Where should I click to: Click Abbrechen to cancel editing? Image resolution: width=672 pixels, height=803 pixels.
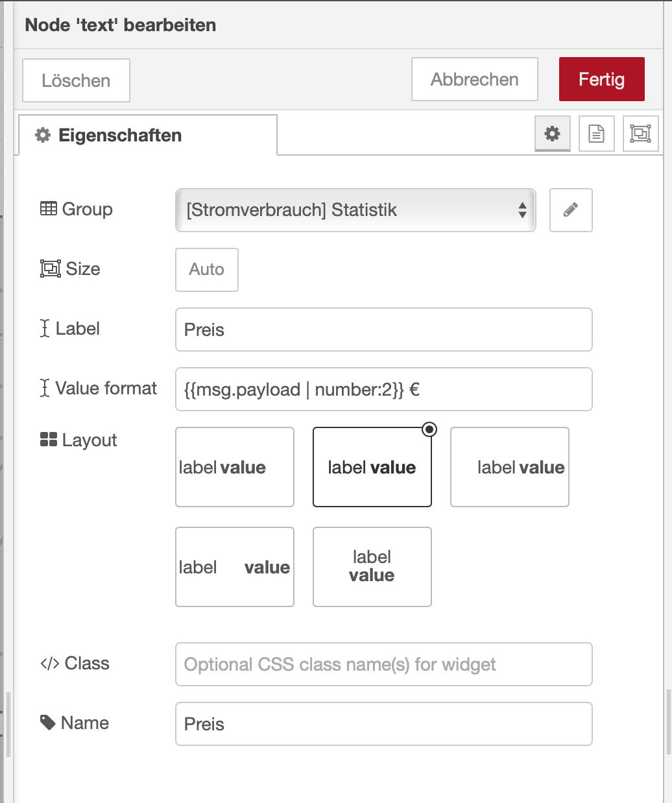click(474, 79)
